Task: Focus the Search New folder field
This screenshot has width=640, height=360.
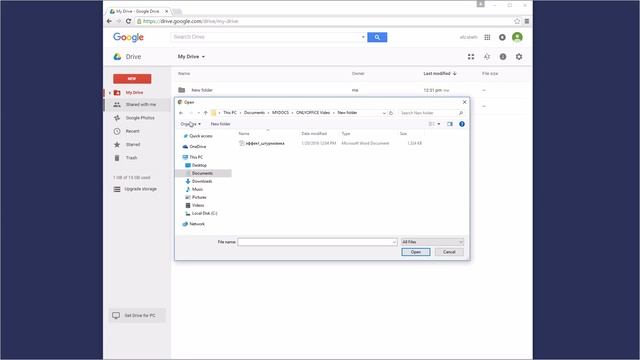Action: [x=428, y=113]
